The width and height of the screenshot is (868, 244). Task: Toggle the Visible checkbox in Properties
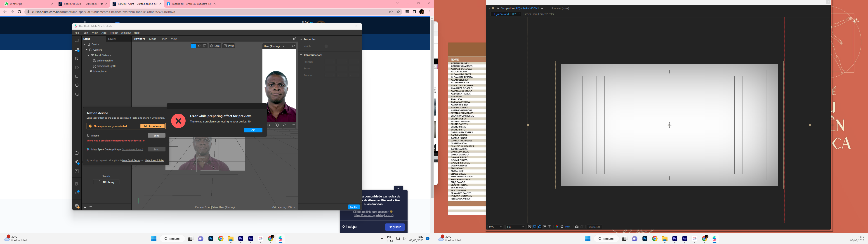(326, 46)
